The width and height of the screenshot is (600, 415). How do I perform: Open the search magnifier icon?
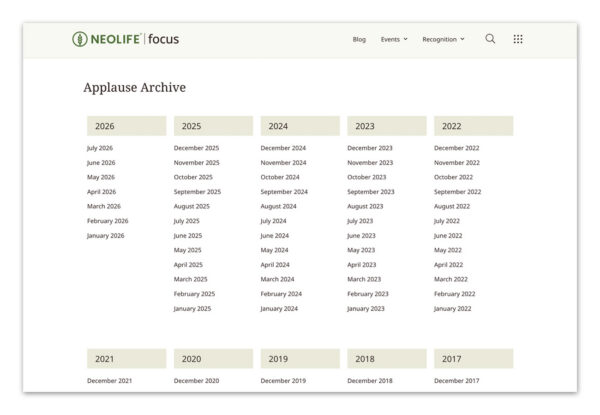(x=490, y=39)
